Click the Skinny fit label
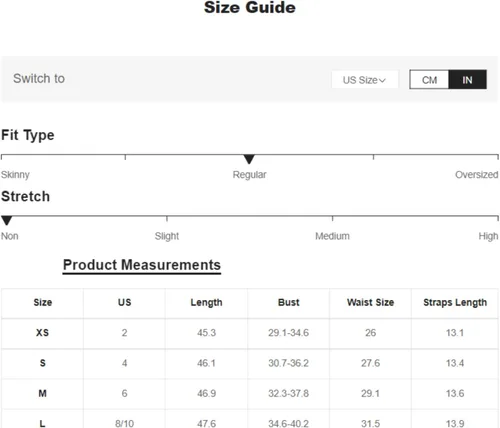The width and height of the screenshot is (500, 428). (x=15, y=175)
